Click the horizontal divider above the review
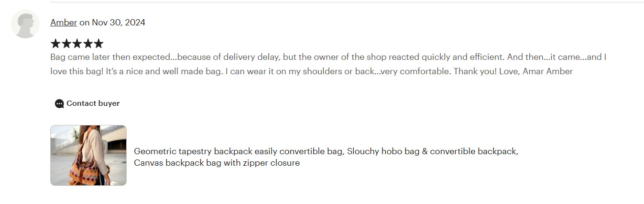 335,2
